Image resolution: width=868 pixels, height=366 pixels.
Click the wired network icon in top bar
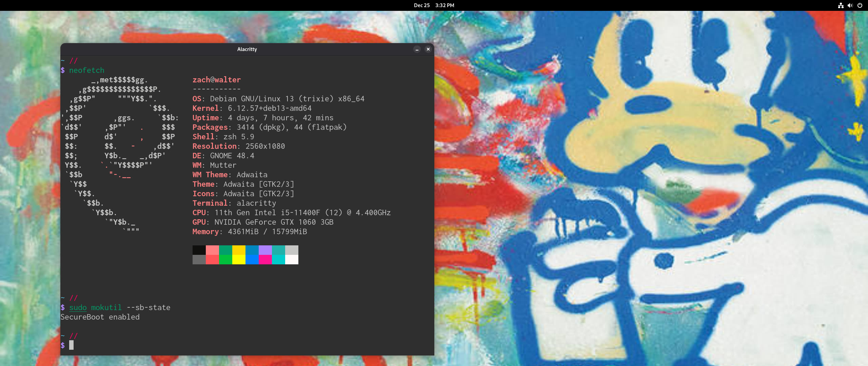pos(841,5)
